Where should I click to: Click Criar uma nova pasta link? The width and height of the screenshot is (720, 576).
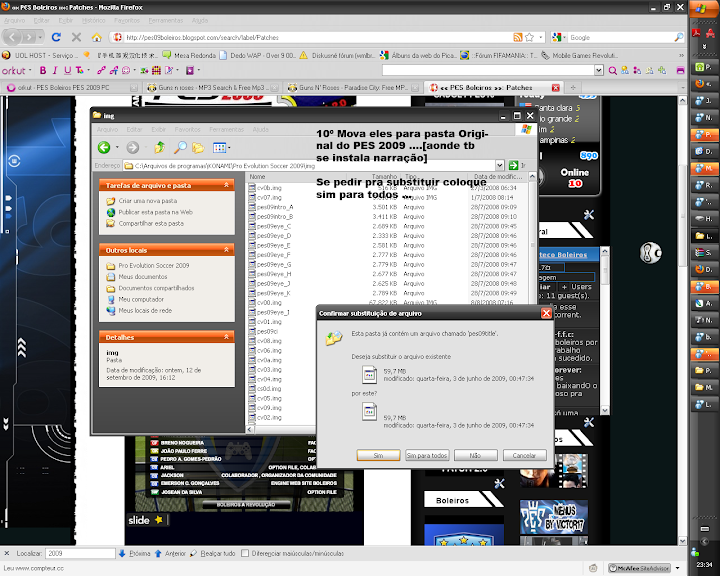point(147,201)
